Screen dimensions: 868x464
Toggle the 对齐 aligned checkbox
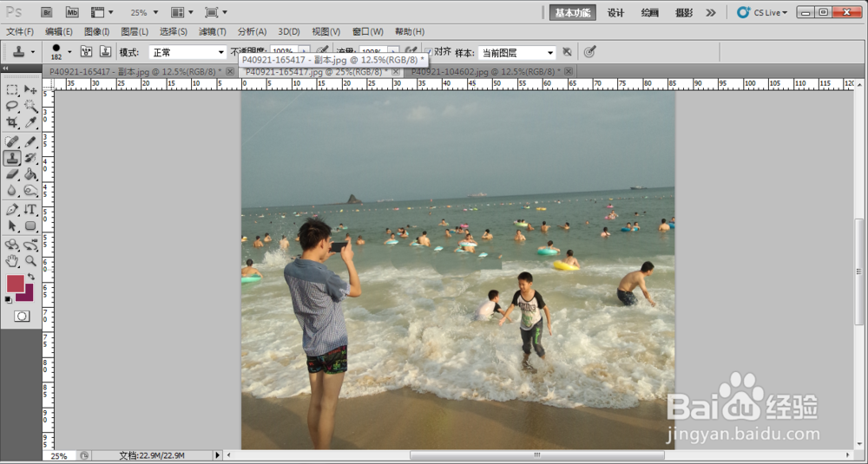pyautogui.click(x=428, y=52)
